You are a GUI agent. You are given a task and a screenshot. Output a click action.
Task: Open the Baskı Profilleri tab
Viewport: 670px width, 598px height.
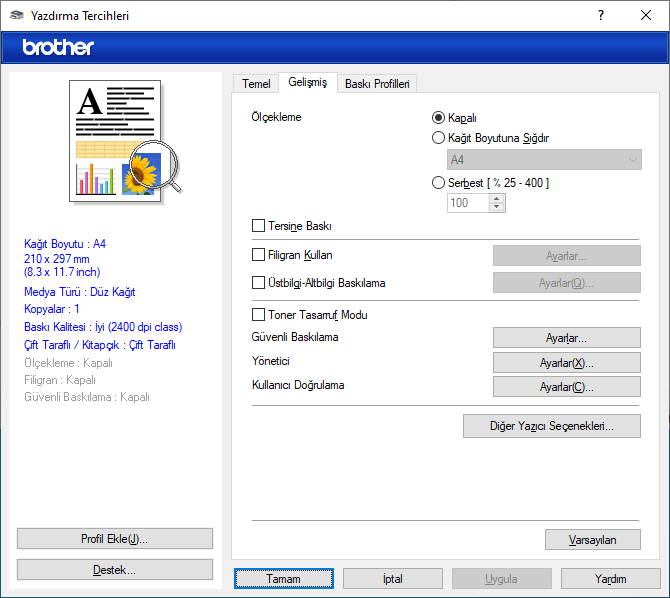click(x=377, y=84)
